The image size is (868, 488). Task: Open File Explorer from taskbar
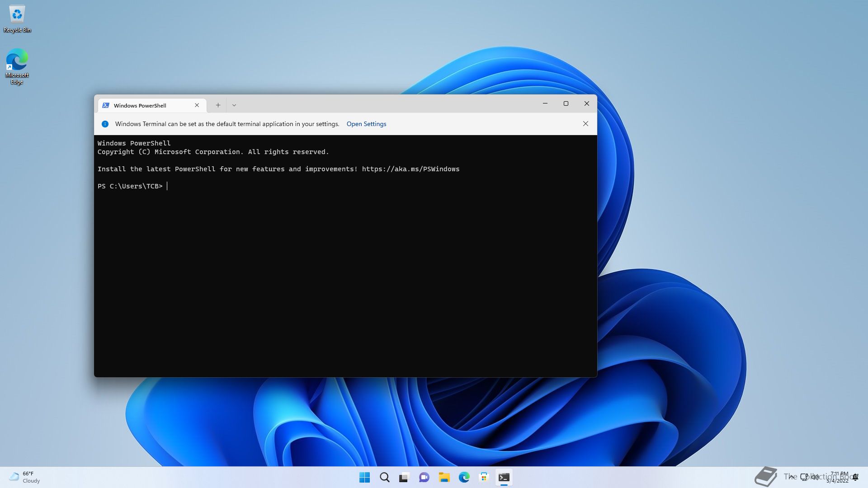(x=444, y=477)
